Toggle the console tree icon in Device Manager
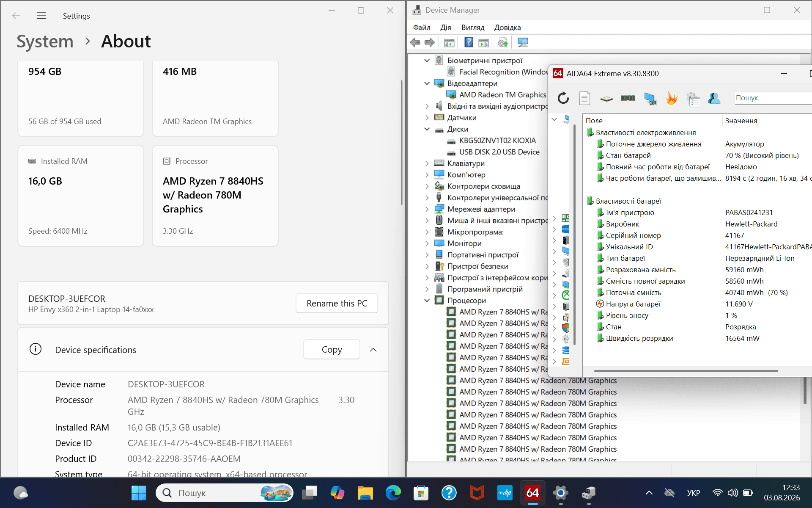 449,42
